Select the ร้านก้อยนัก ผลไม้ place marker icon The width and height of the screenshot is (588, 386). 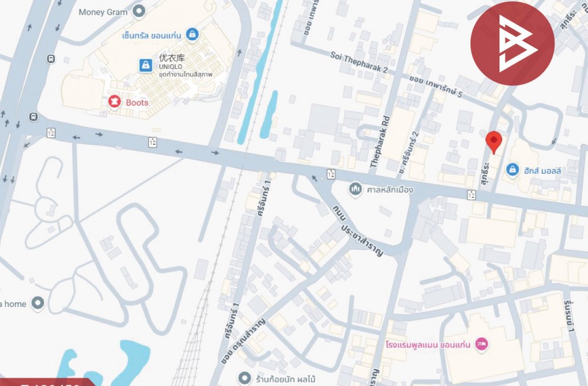point(245,378)
